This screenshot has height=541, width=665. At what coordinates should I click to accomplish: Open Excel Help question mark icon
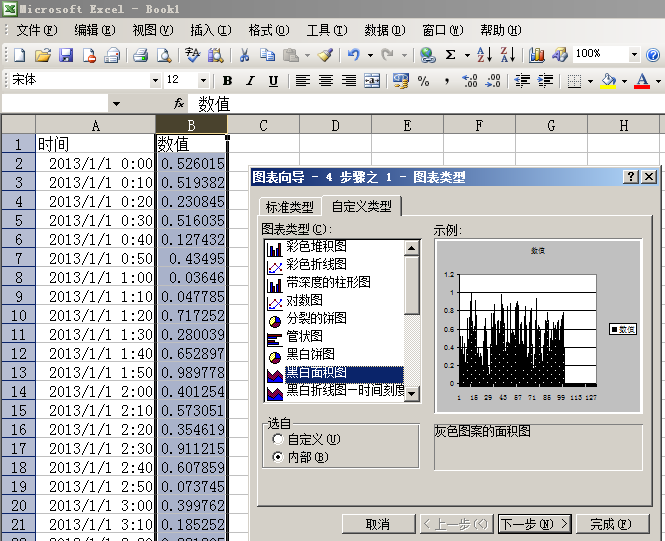pos(653,55)
